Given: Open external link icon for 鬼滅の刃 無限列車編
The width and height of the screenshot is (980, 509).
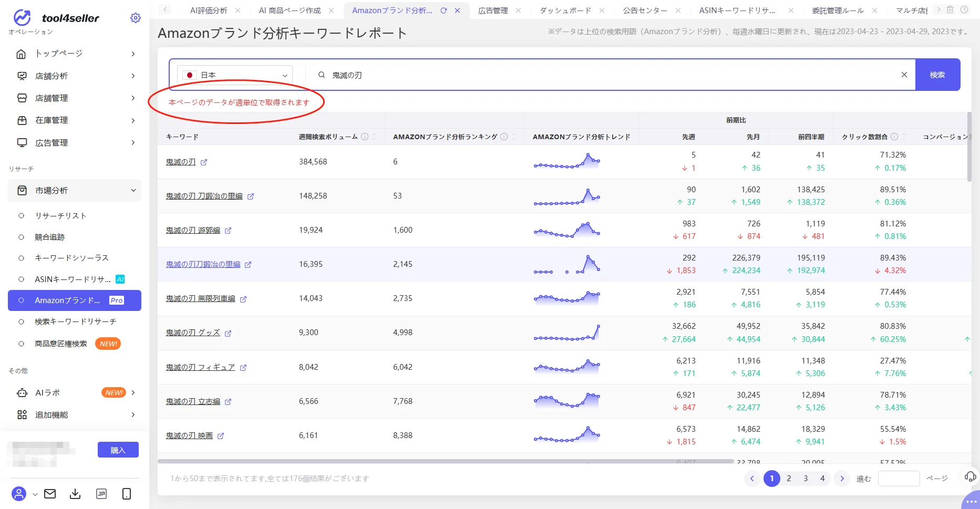Looking at the screenshot, I should (243, 299).
